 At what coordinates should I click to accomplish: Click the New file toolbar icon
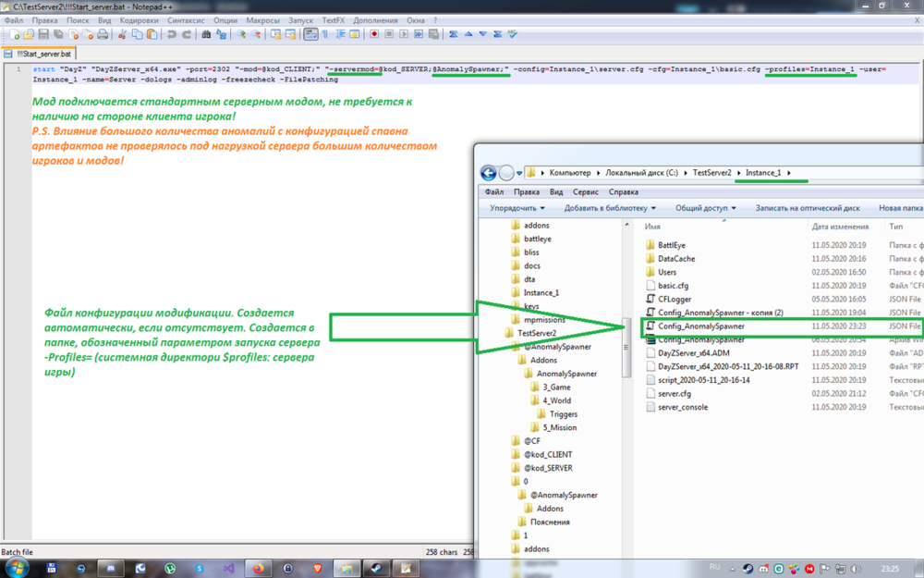(14, 35)
